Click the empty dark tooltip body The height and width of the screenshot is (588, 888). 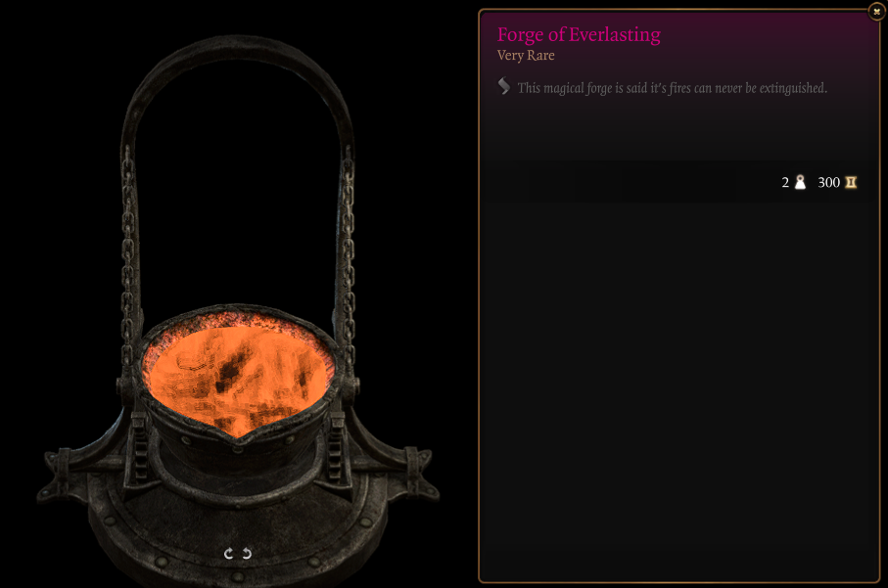click(x=678, y=390)
